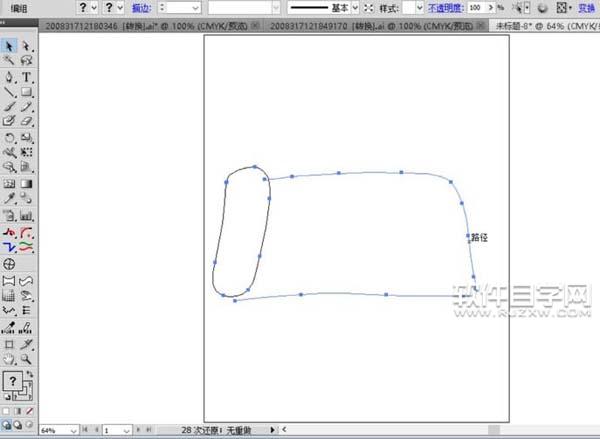600x439 pixels.
Task: Open the stroke color dropdown in control bar
Action: [120, 8]
